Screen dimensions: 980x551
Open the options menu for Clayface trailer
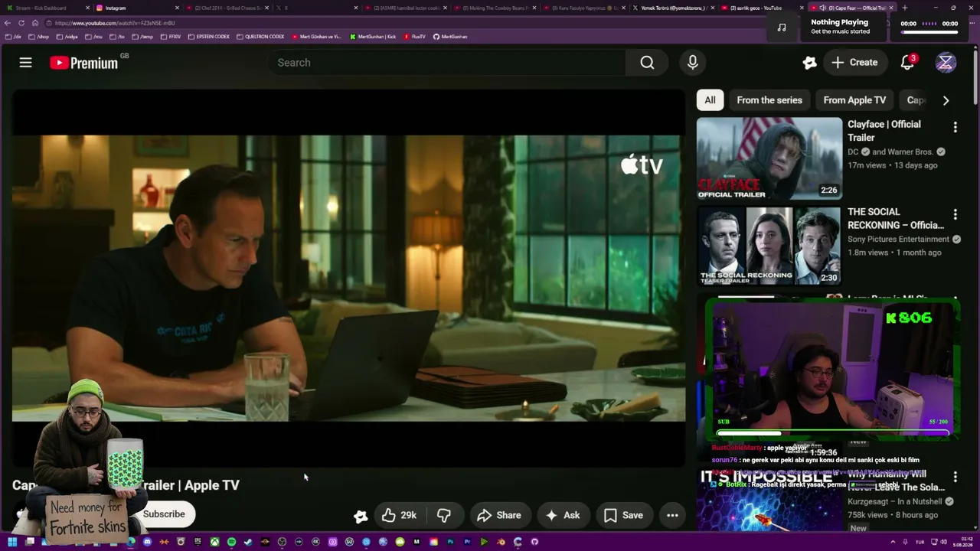point(955,127)
